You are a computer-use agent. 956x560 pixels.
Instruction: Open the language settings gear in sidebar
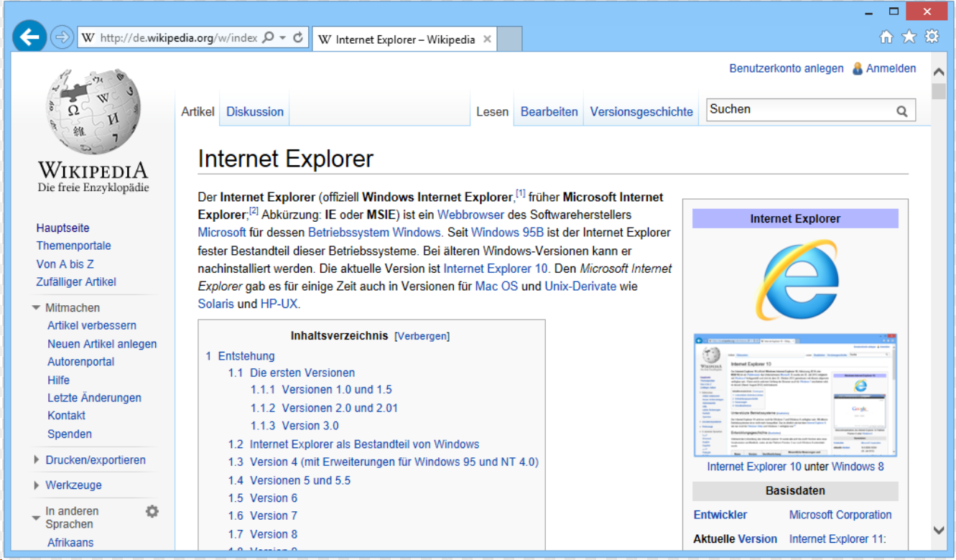152,511
